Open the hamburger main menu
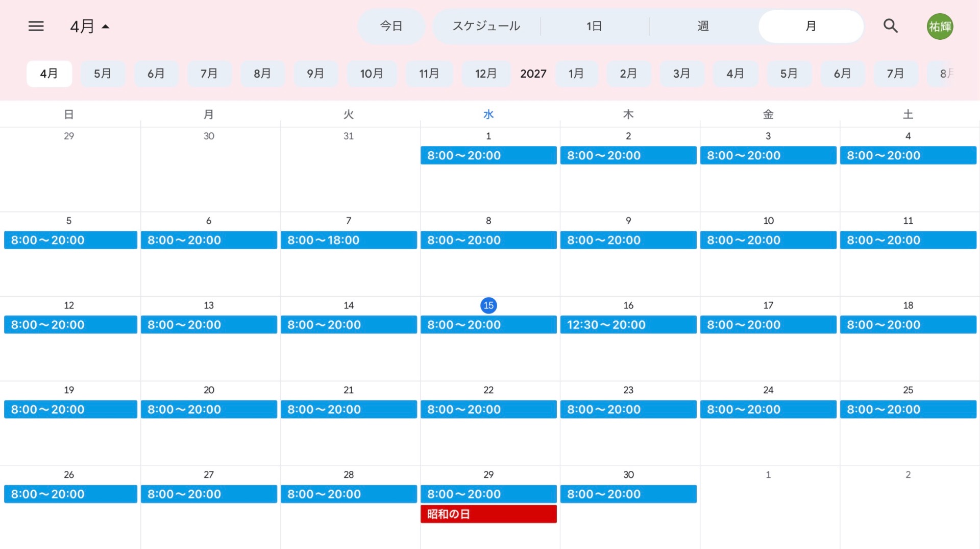This screenshot has height=549, width=980. click(36, 26)
